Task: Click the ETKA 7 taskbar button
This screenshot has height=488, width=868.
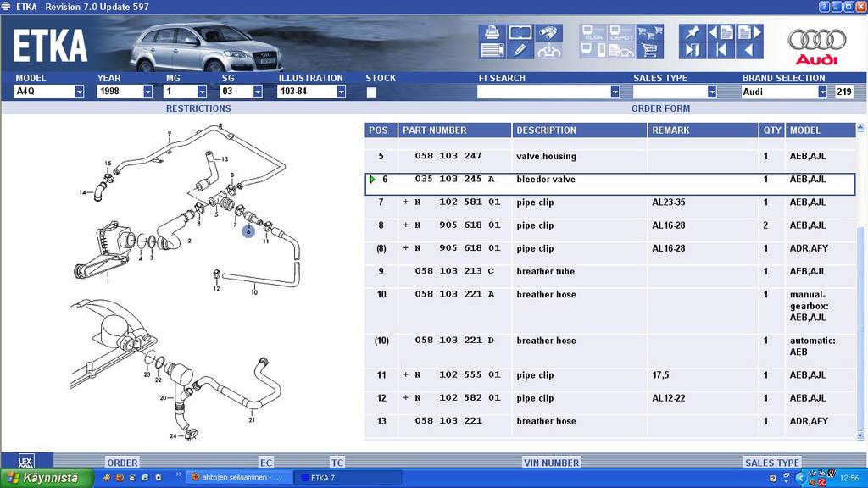Action: click(339, 478)
